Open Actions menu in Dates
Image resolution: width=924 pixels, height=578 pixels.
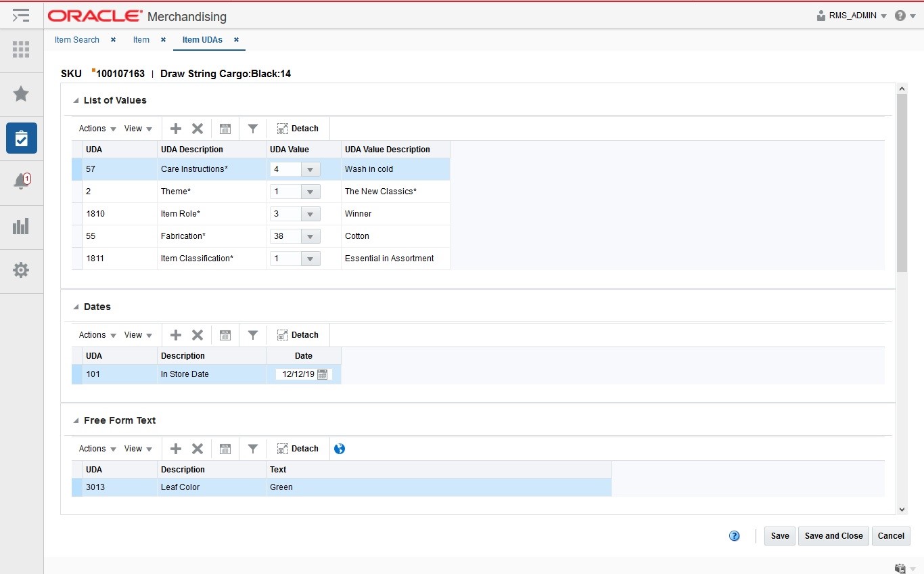pos(97,335)
